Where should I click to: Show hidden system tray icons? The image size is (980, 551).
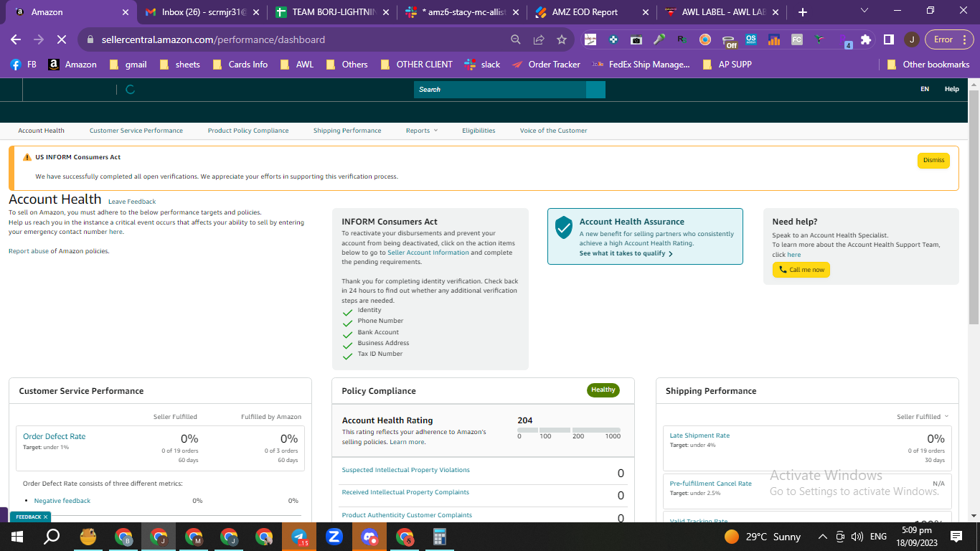point(822,537)
